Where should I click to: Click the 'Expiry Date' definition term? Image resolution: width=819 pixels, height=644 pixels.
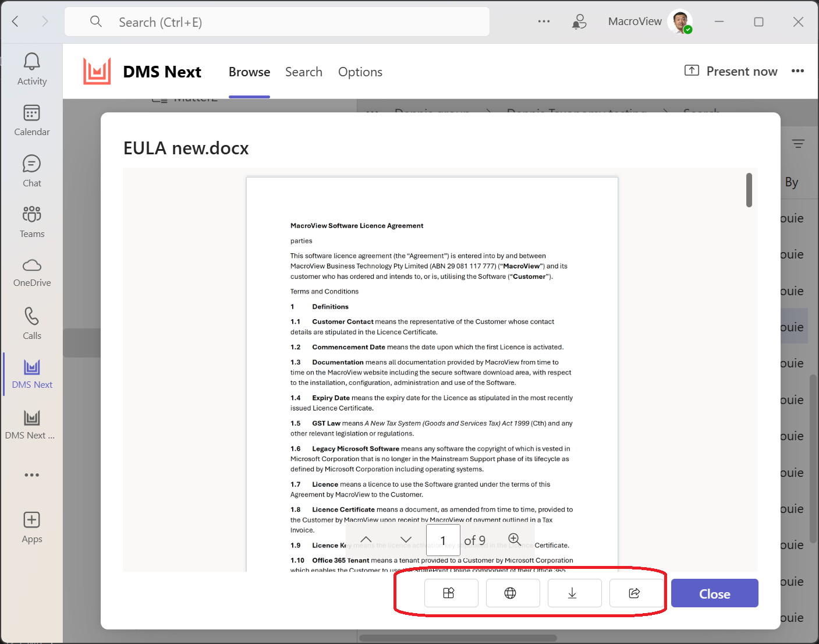click(x=331, y=398)
